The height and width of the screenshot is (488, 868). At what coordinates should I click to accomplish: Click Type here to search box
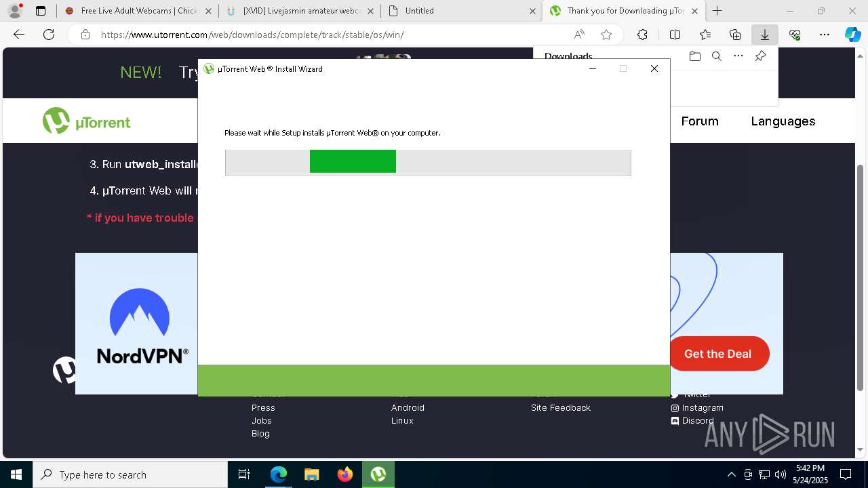point(130,474)
